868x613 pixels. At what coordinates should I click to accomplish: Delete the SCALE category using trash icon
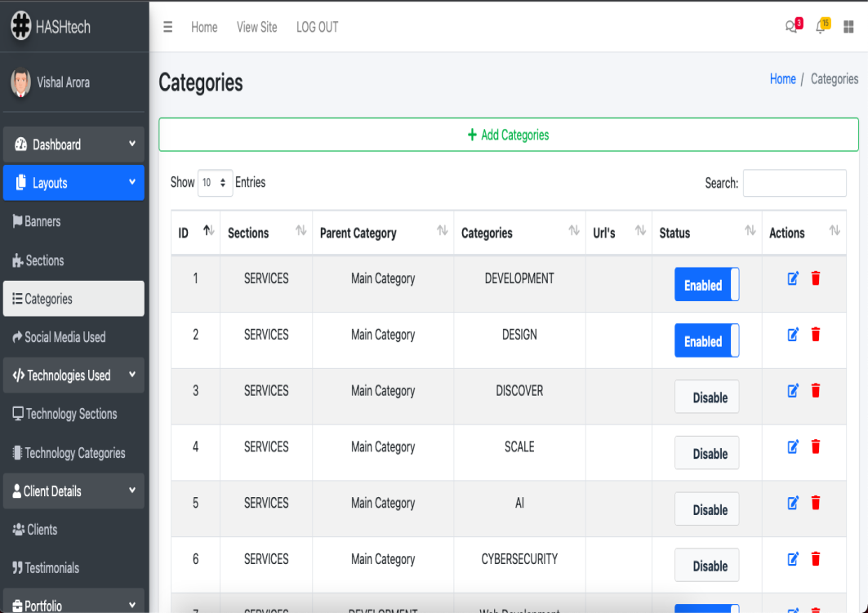point(815,446)
